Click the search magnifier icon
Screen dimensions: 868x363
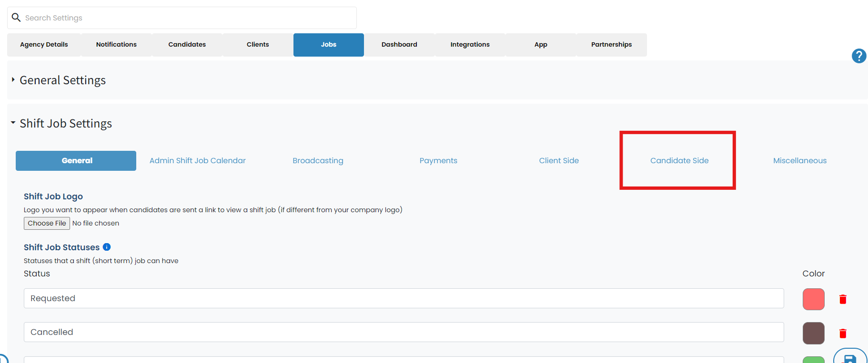[x=16, y=18]
